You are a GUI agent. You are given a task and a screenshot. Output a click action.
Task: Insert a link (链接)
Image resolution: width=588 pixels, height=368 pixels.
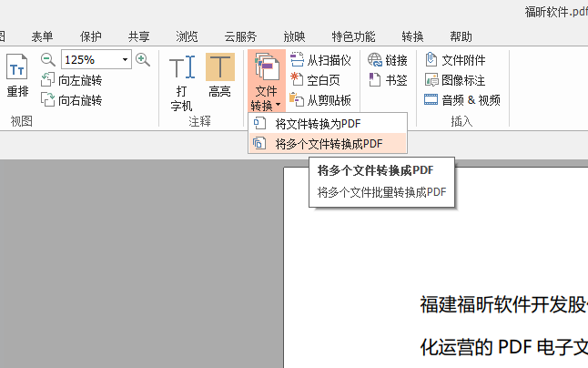pyautogui.click(x=388, y=60)
